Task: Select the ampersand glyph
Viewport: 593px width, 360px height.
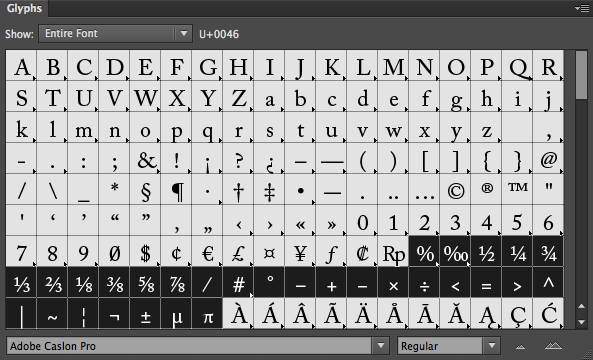Action: [146, 158]
